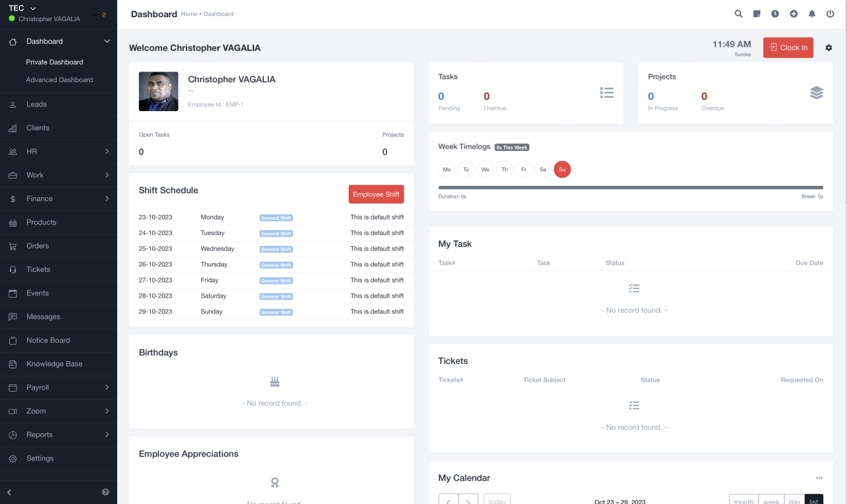Click the clock timer icon in header
The image size is (847, 504).
coord(775,14)
